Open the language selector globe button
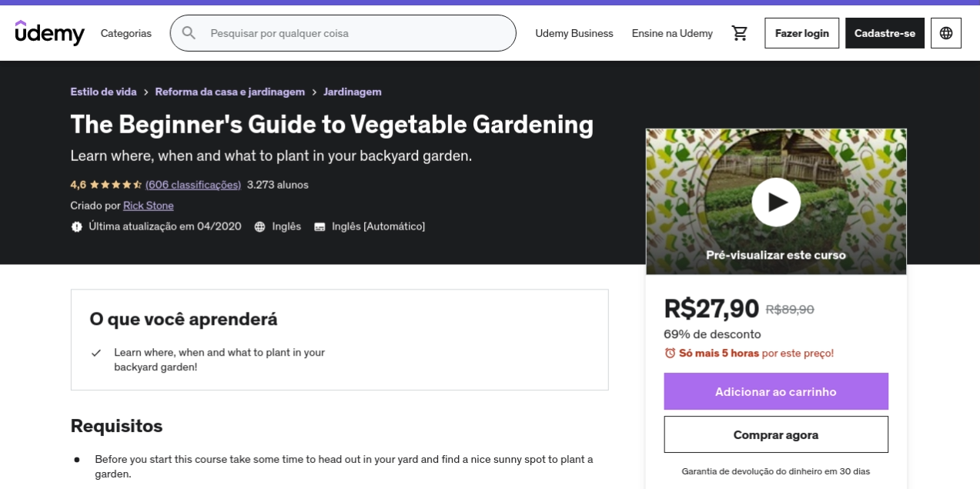This screenshot has height=489, width=980. tap(946, 33)
